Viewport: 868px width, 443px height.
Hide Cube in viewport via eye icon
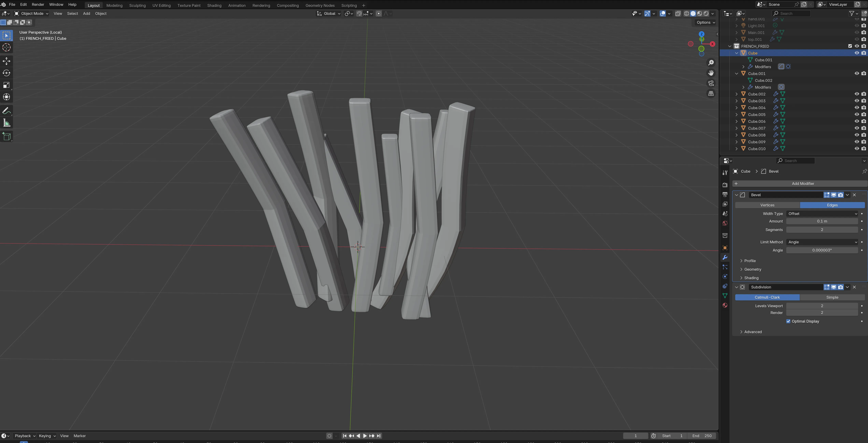click(857, 53)
